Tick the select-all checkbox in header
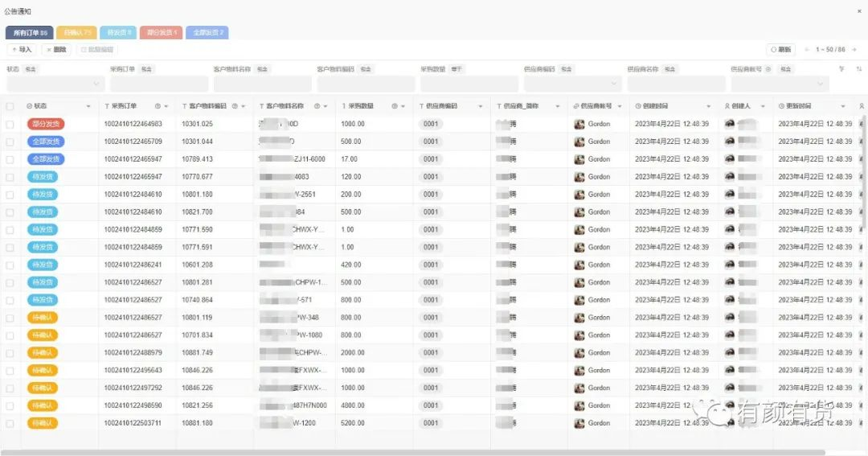Screen dimensions: 868x456 tap(10, 106)
